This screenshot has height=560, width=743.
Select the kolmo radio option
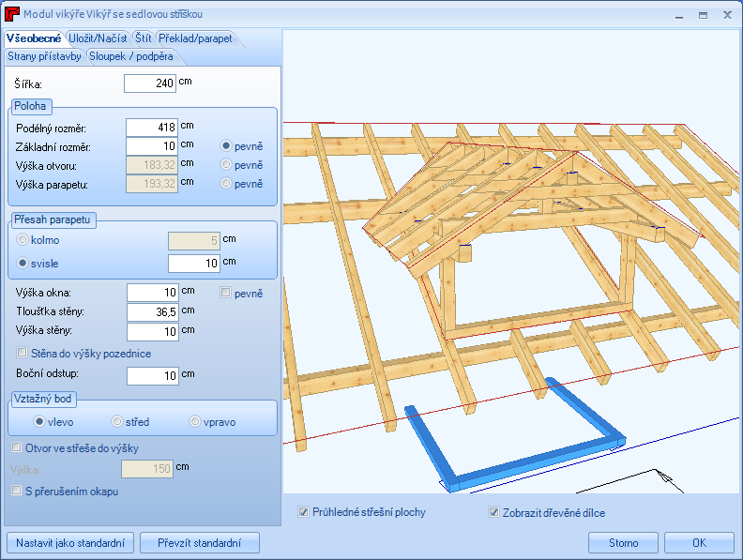pos(22,240)
